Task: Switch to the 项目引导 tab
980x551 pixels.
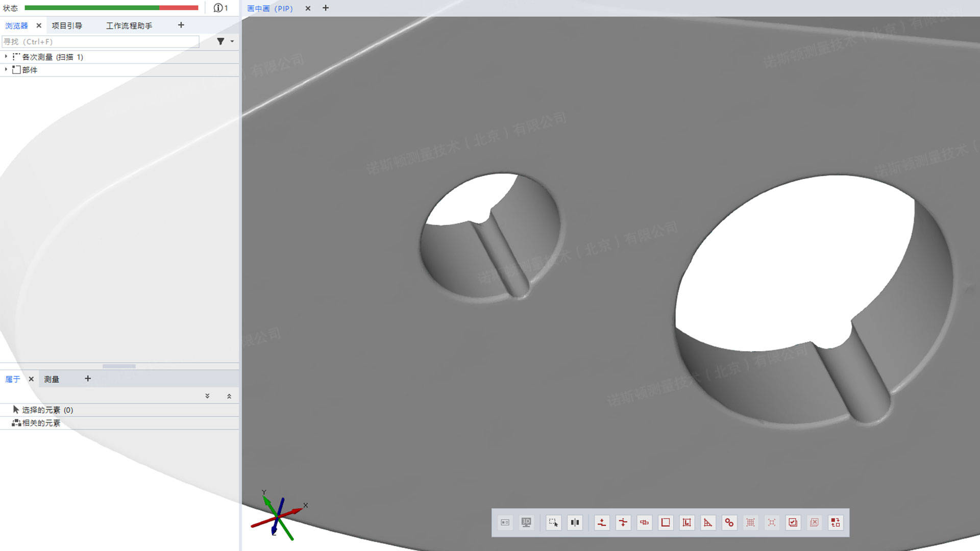Action: [x=67, y=26]
